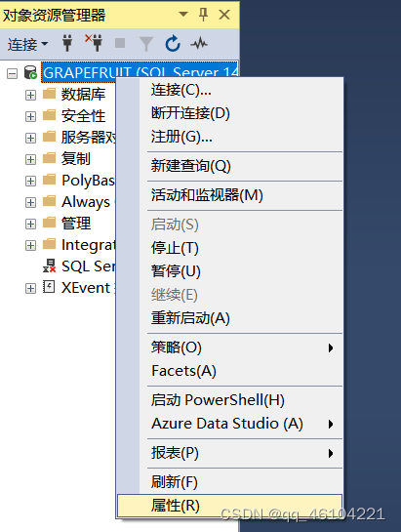Choose 属性(R) from the context menu
401x532 pixels.
(x=229, y=506)
